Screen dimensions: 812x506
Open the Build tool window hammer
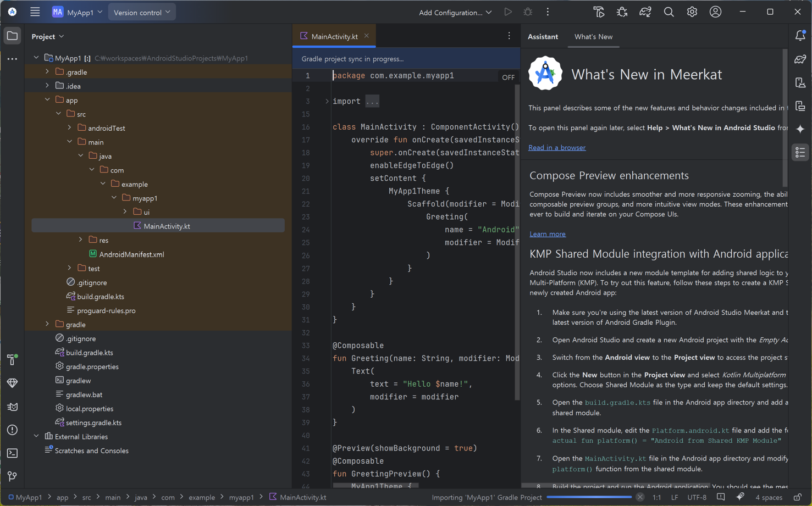12,359
